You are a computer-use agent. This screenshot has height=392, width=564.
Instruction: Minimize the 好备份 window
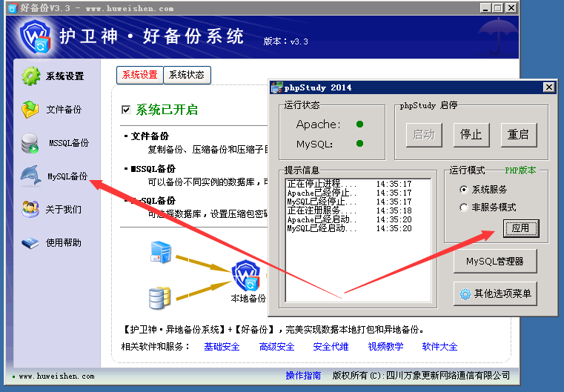click(x=485, y=8)
